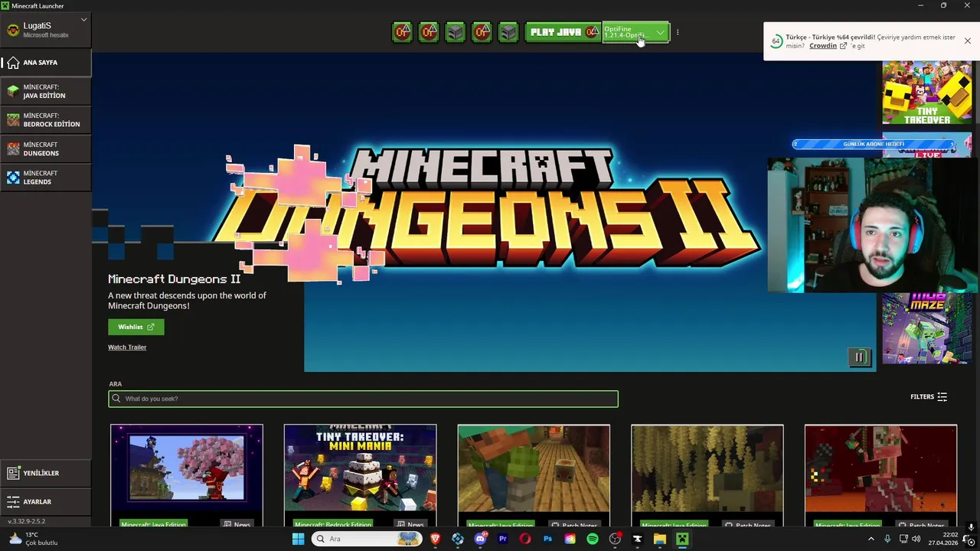Screen dimensions: 980x551
Task: Open Minecraft: Java Edition in sidebar
Action: (46, 91)
